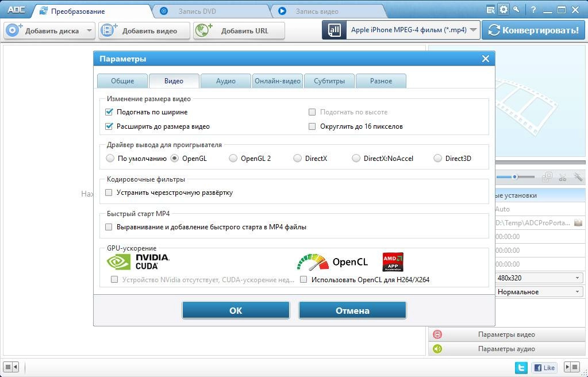Image resolution: width=588 pixels, height=377 pixels.
Task: Select Direct3D output driver
Action: tap(437, 158)
